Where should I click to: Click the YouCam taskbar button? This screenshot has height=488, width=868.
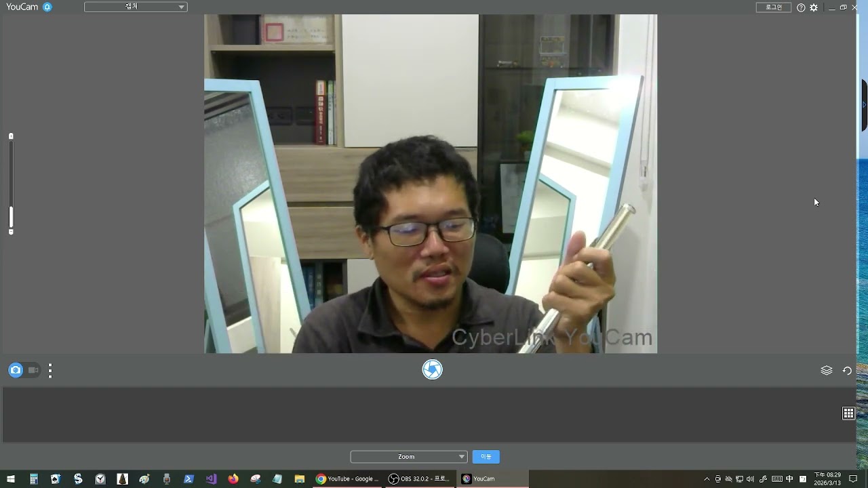click(x=492, y=479)
